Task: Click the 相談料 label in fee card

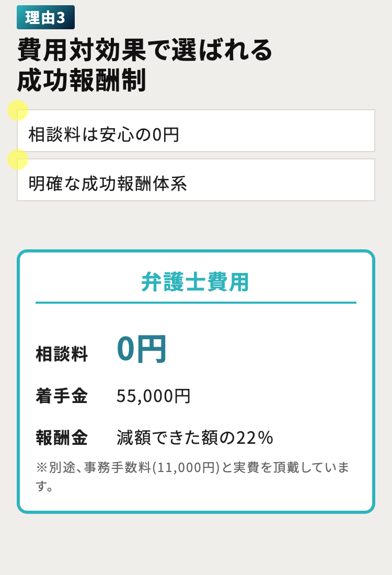Action: click(62, 354)
